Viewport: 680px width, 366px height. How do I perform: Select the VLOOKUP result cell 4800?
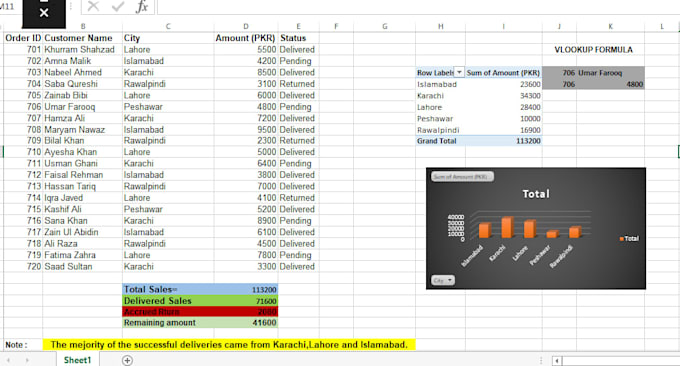[610, 84]
